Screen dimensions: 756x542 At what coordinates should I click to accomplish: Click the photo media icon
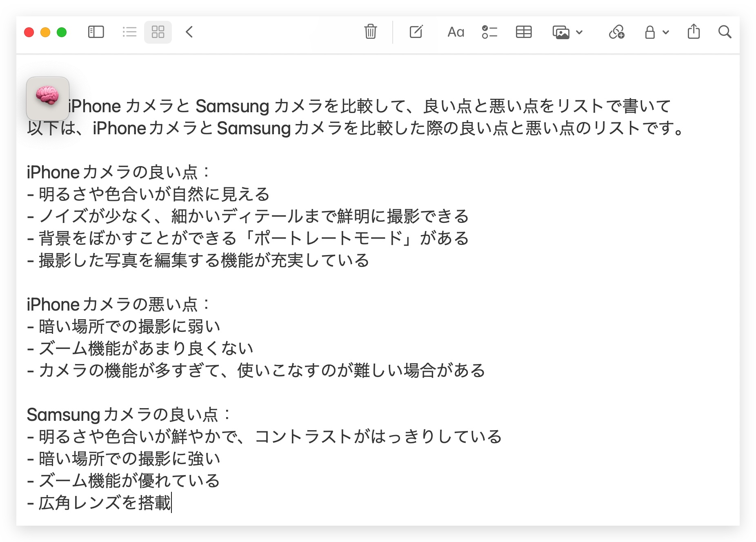coord(561,32)
